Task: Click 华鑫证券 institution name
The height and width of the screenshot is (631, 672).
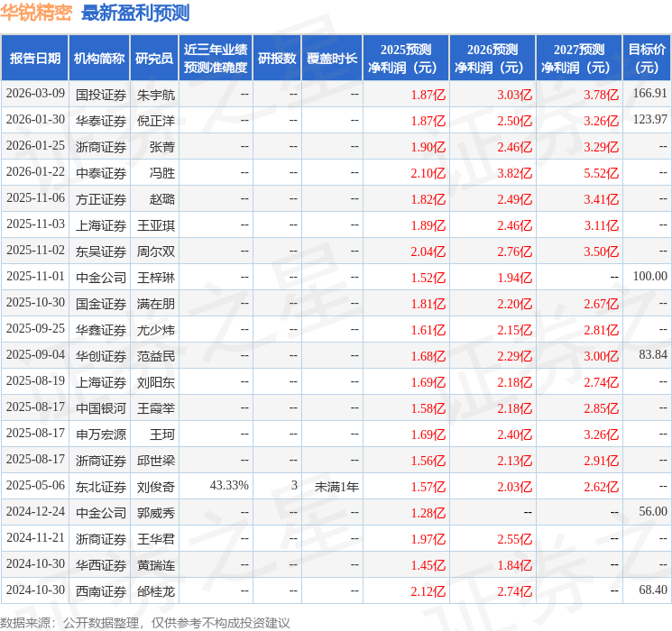Action: coord(101,330)
